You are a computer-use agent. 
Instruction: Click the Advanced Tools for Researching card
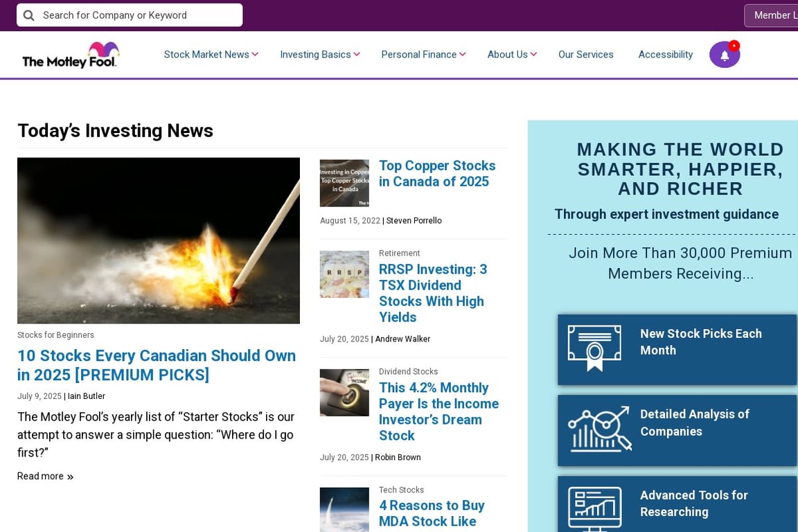pos(677,504)
